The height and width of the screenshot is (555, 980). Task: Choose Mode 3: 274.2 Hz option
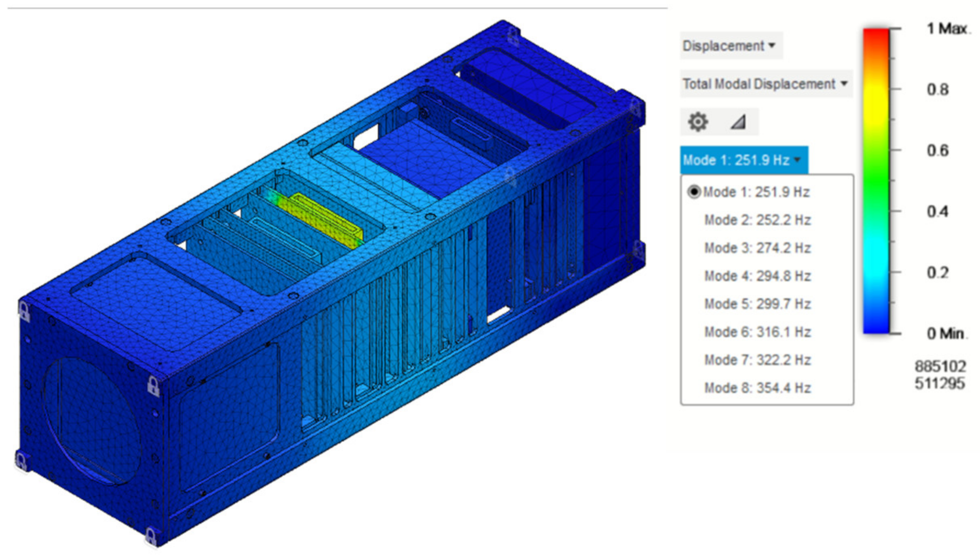point(757,248)
